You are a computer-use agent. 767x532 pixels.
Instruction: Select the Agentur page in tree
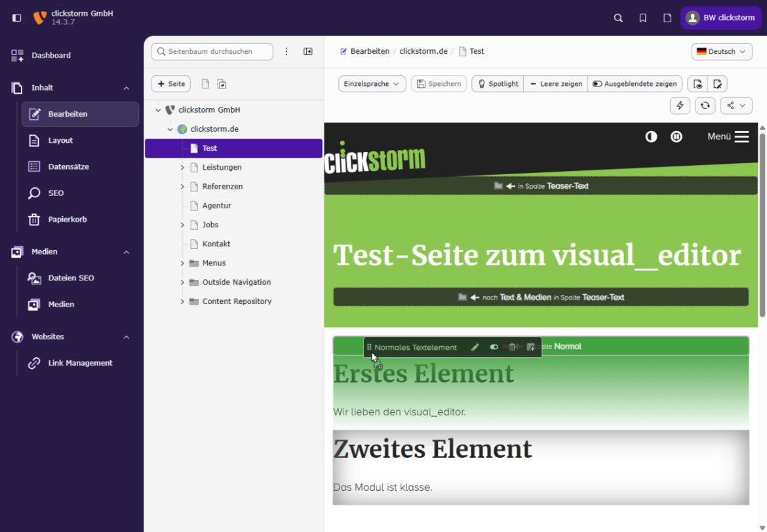click(216, 205)
